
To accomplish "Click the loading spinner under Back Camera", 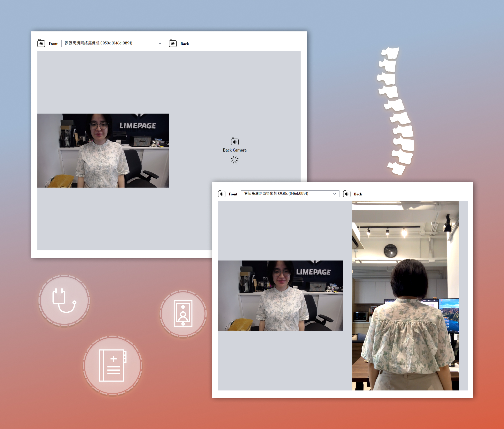I will coord(234,160).
